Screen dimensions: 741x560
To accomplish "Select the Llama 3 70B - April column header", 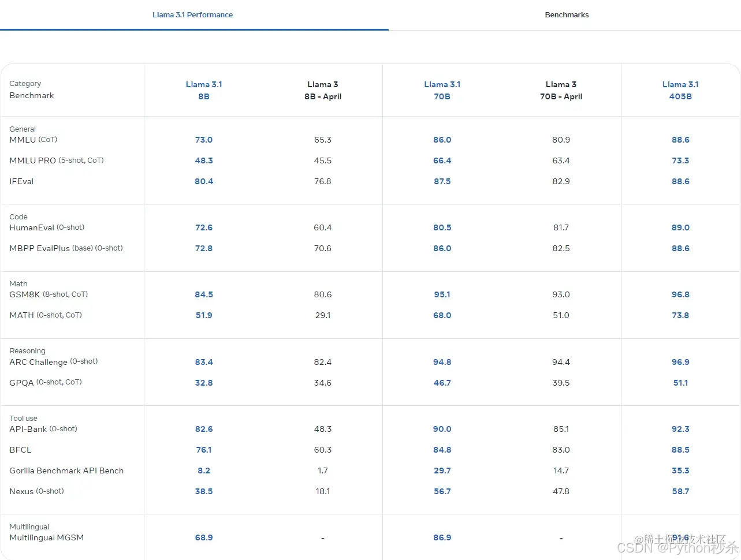I will (x=561, y=91).
